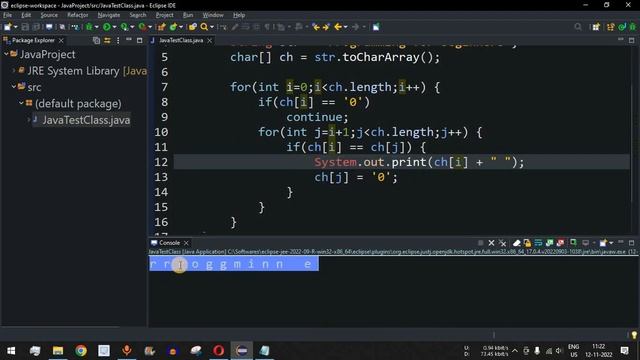Screen dimensions: 640x360
Task: Click the Search magnifier toolbar icon
Action: (204, 27)
